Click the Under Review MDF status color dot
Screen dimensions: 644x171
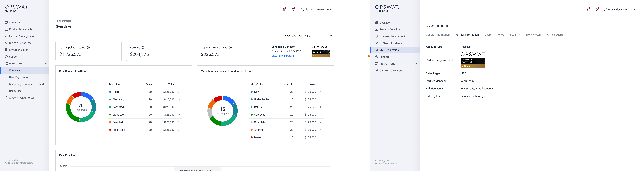(x=252, y=99)
